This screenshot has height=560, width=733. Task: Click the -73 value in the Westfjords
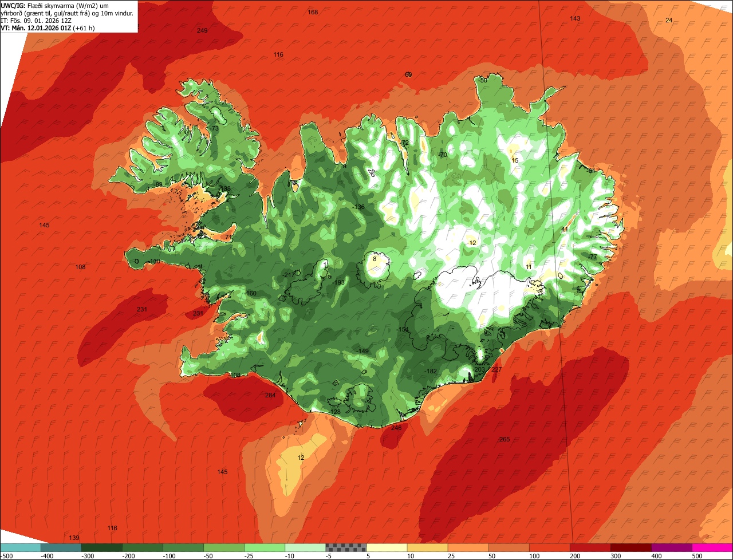[214, 129]
